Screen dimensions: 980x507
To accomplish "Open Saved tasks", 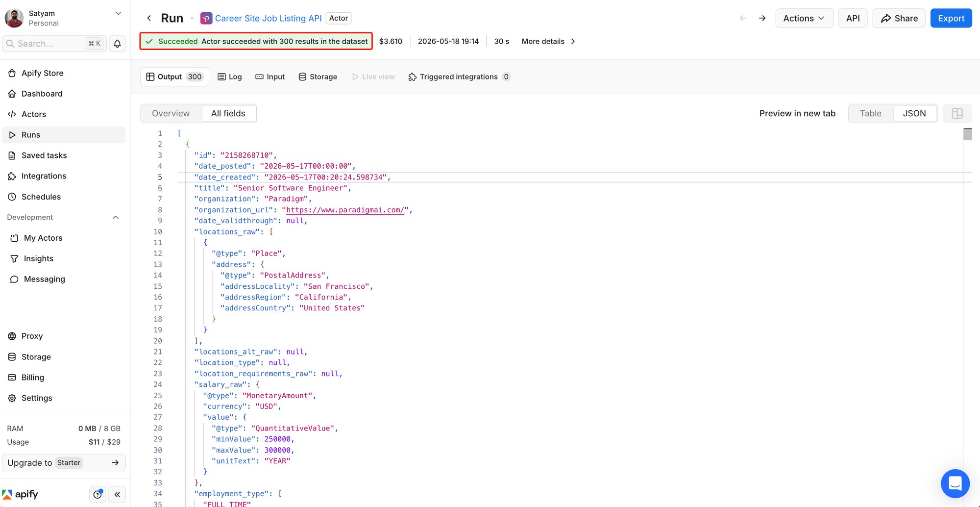I will click(x=64, y=155).
